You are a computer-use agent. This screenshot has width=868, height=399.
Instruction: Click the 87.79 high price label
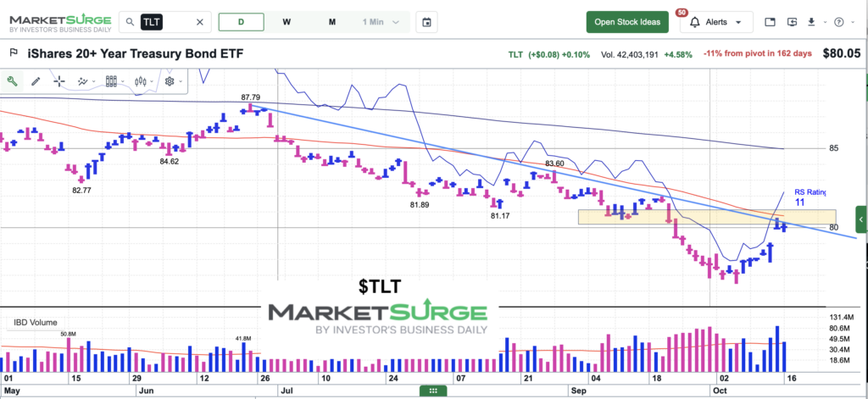pos(250,97)
